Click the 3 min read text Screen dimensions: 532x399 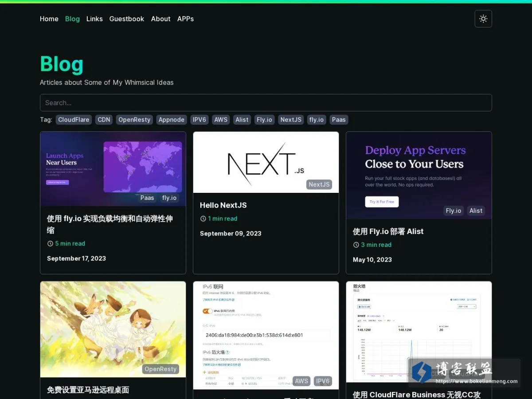click(x=376, y=245)
